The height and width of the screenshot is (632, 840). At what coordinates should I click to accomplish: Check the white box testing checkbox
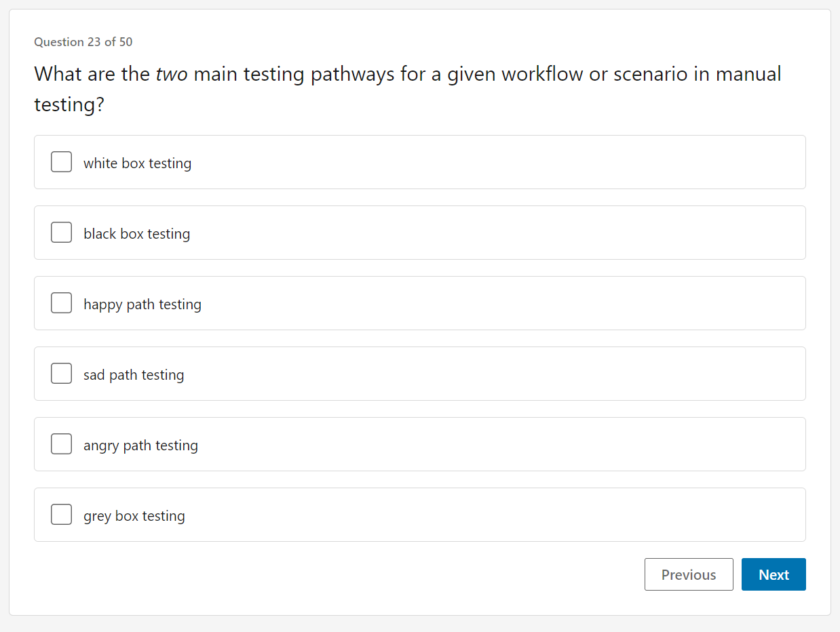[x=61, y=161]
